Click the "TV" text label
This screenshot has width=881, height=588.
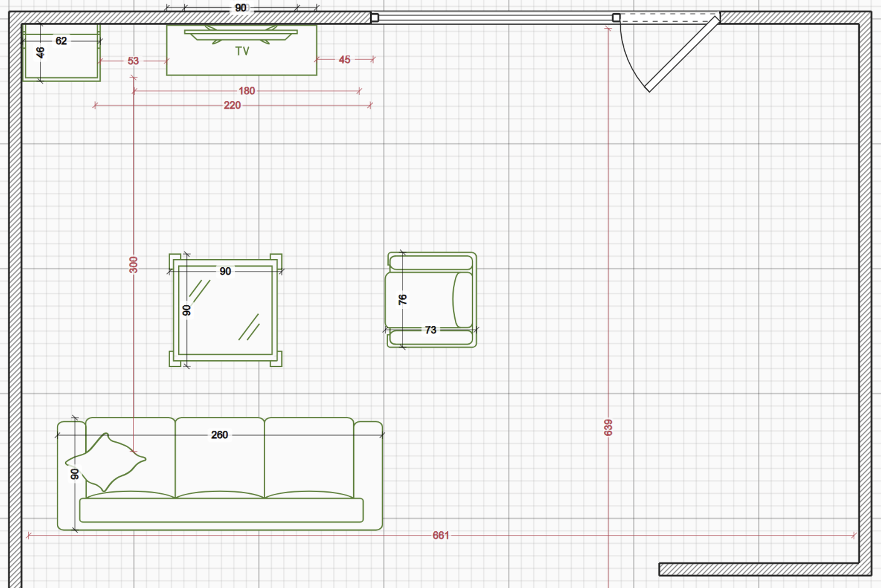point(242,52)
